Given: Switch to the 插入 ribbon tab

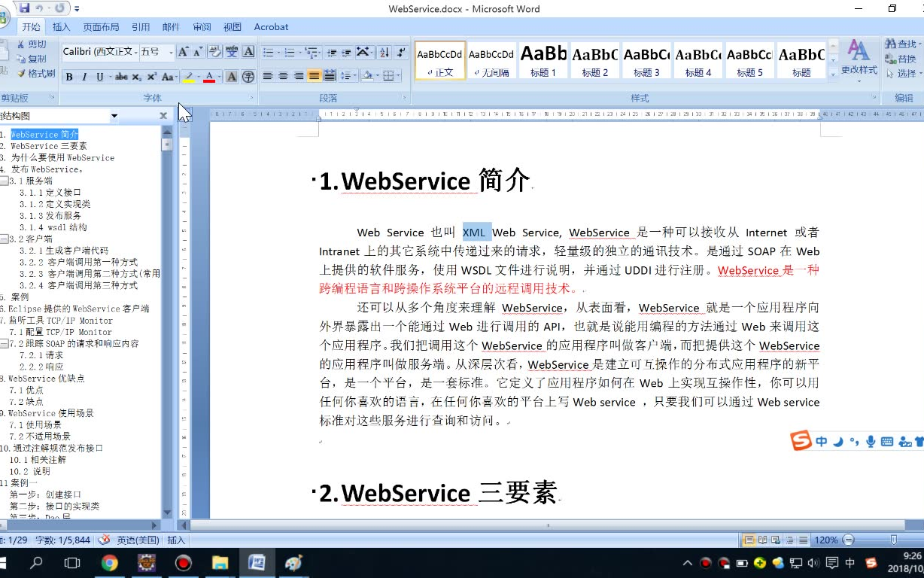Looking at the screenshot, I should (x=62, y=26).
